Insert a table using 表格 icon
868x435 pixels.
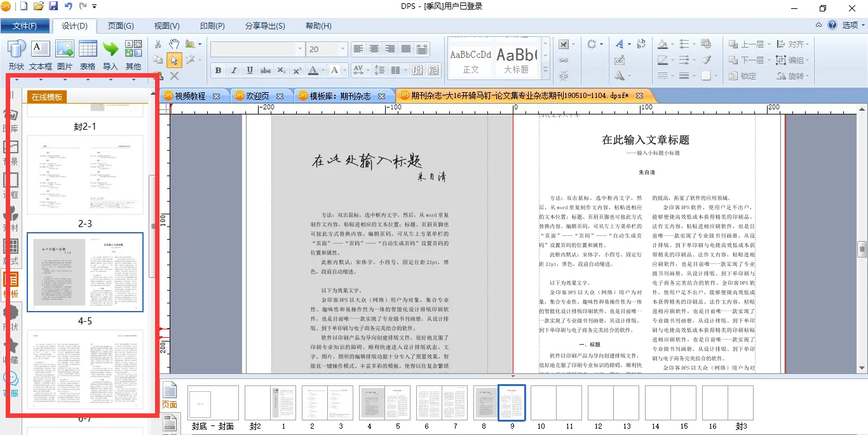click(88, 55)
